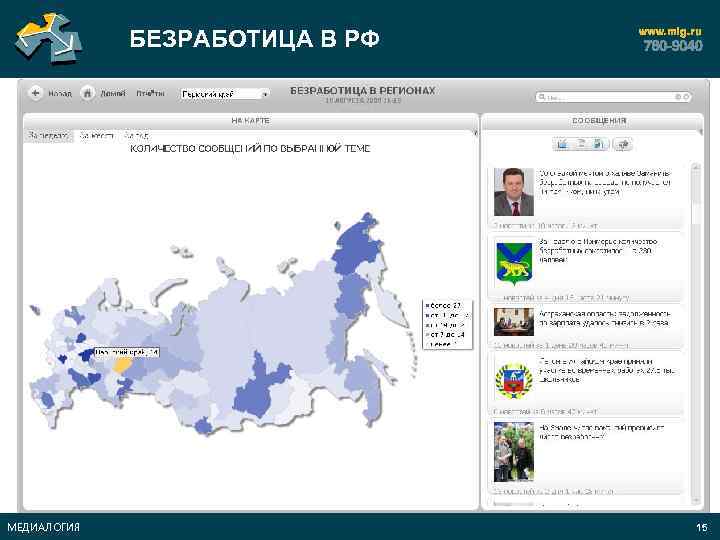
Task: Open the message with the outdoor crowd photo
Action: click(514, 452)
